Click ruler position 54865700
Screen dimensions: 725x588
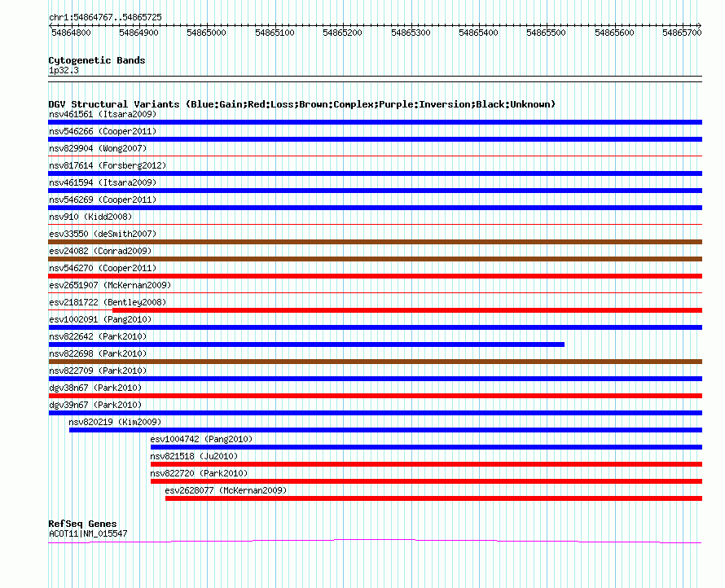pyautogui.click(x=682, y=33)
